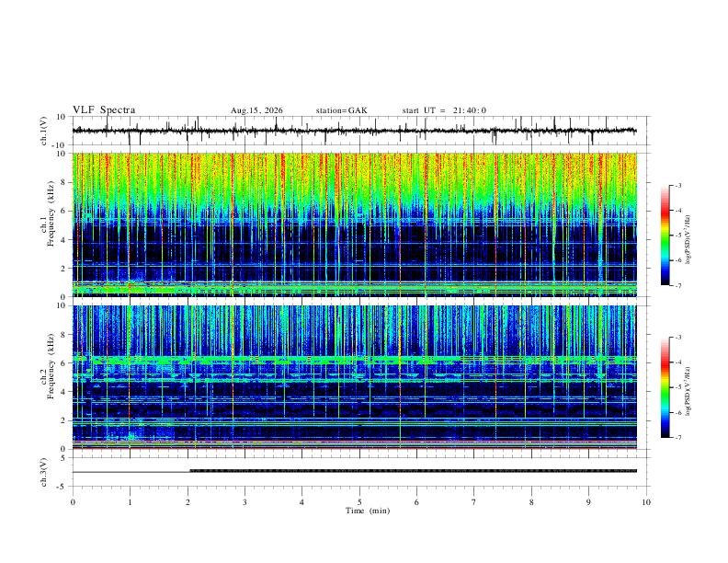Click the ch.1 upper color scale bar
728x563 pixels.
tap(665, 236)
